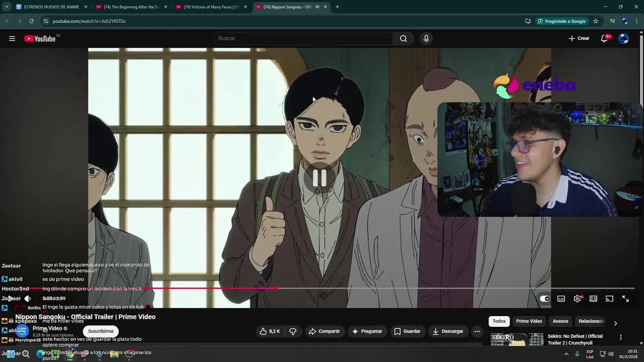Open Chrome three-dot menu

tap(637, 21)
